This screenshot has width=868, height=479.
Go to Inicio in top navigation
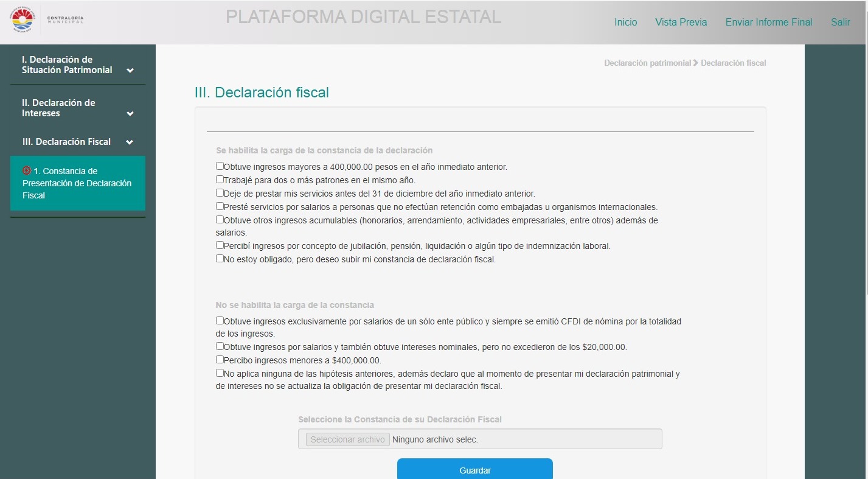pyautogui.click(x=625, y=23)
